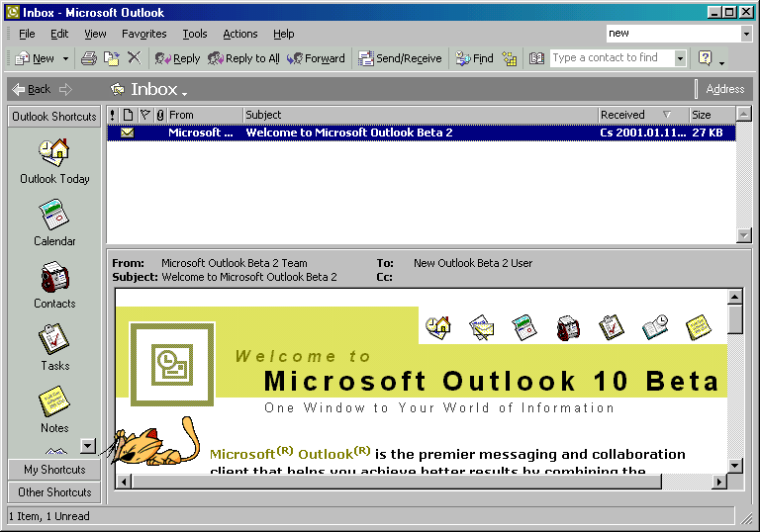Screen dimensions: 760x532
Task: Open the Actions menu
Action: pos(239,34)
